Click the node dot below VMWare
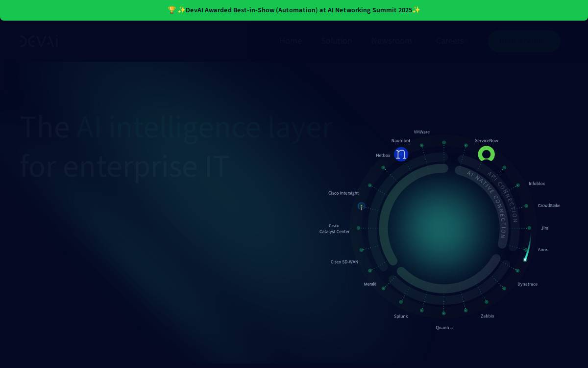Image resolution: width=588 pixels, height=368 pixels. 421,146
